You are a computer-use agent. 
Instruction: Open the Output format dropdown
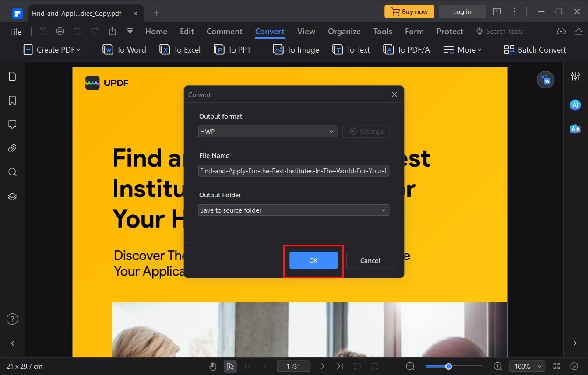pos(267,131)
